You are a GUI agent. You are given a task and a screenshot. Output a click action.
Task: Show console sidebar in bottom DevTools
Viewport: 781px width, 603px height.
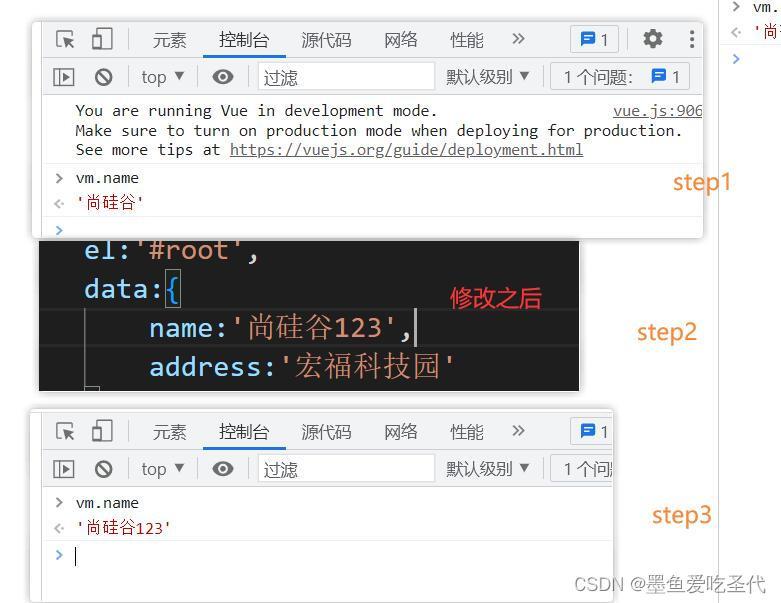point(64,469)
